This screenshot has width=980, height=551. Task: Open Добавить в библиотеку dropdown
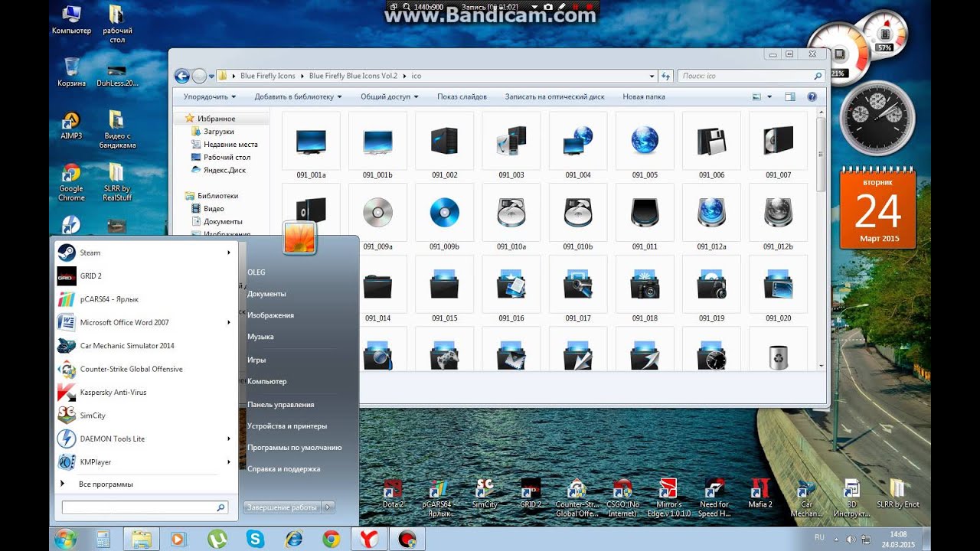click(x=298, y=97)
